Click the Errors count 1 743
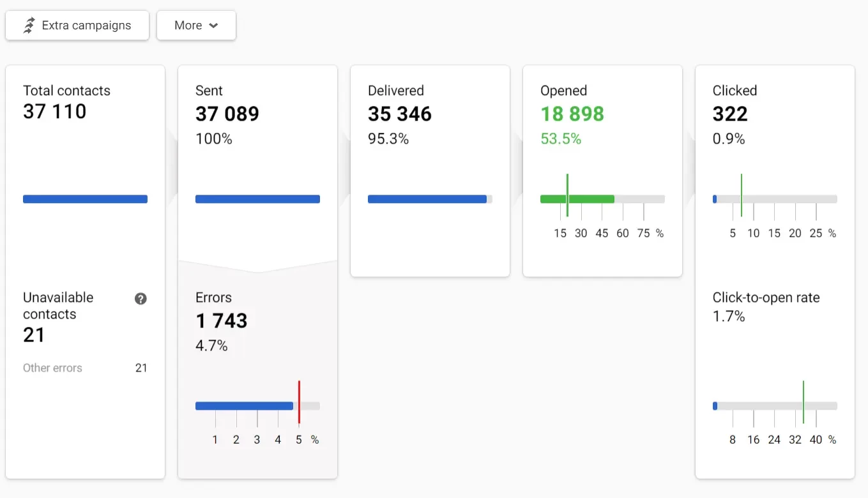This screenshot has width=868, height=498. click(x=221, y=321)
